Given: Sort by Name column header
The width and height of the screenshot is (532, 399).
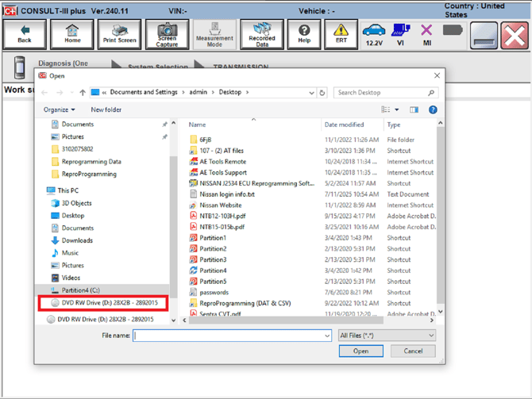Looking at the screenshot, I should click(197, 125).
